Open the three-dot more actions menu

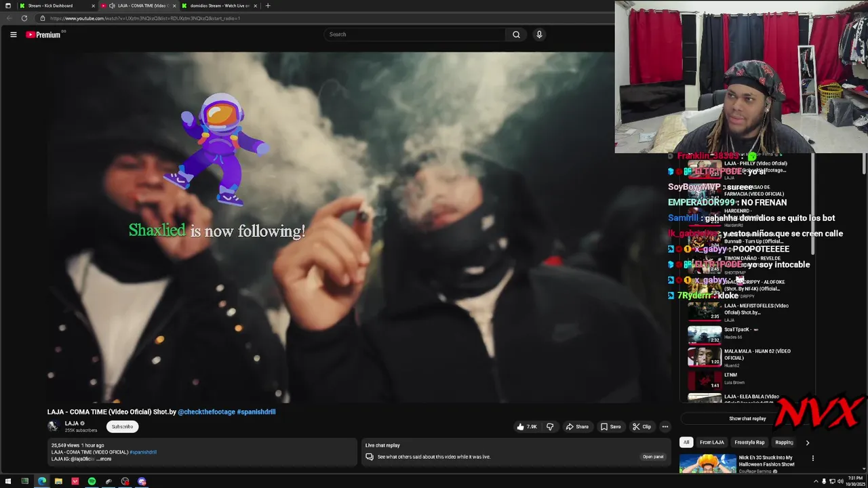click(665, 426)
